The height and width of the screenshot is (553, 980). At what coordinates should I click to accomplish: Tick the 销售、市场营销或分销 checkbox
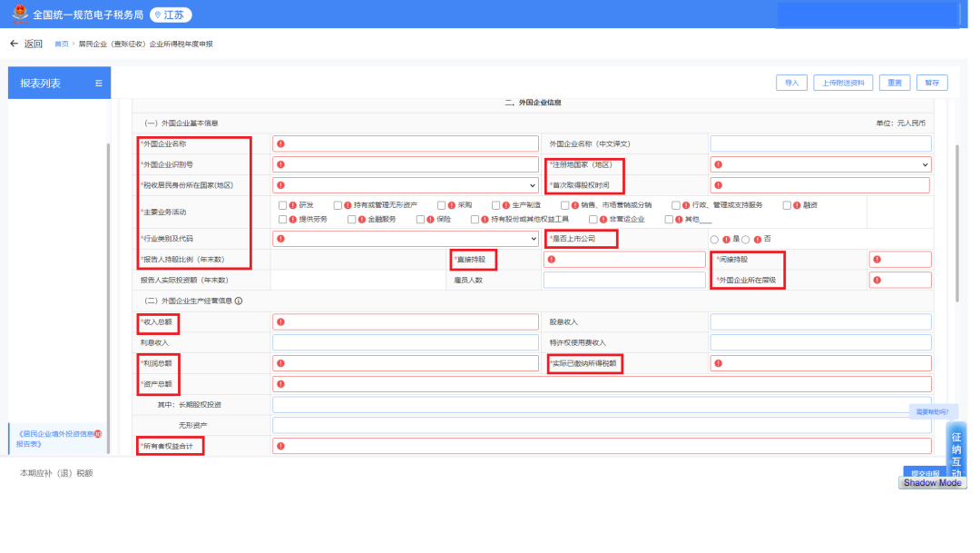pyautogui.click(x=565, y=205)
